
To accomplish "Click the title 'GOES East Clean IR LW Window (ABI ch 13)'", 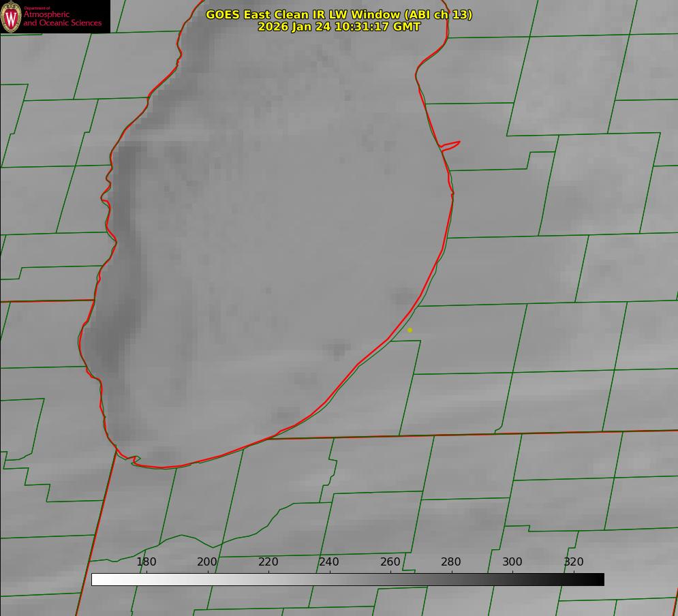I will pyautogui.click(x=339, y=14).
